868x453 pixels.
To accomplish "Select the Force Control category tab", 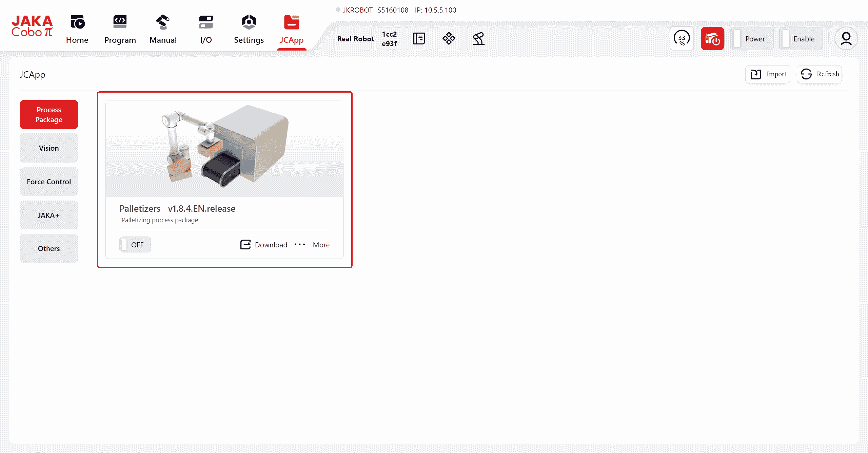I will point(49,182).
